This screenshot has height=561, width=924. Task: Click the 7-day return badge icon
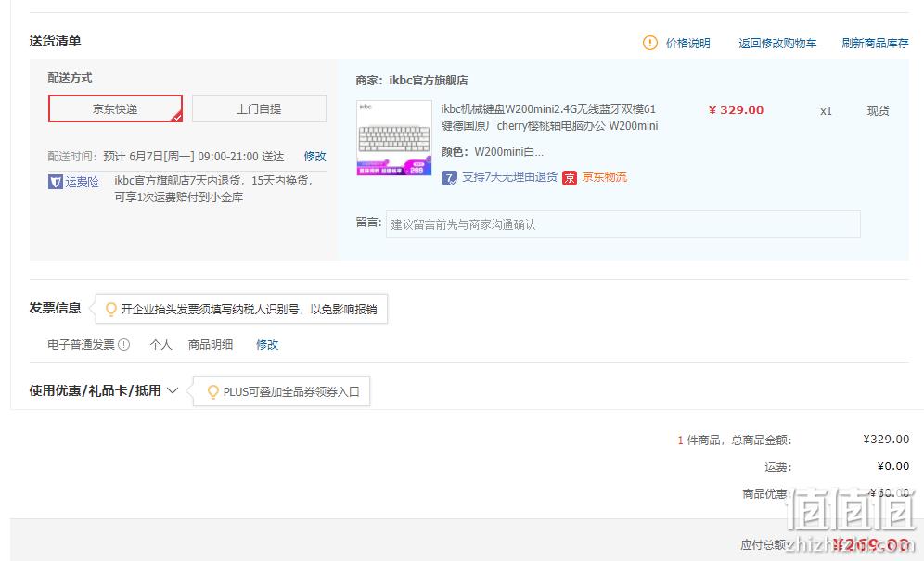point(449,177)
